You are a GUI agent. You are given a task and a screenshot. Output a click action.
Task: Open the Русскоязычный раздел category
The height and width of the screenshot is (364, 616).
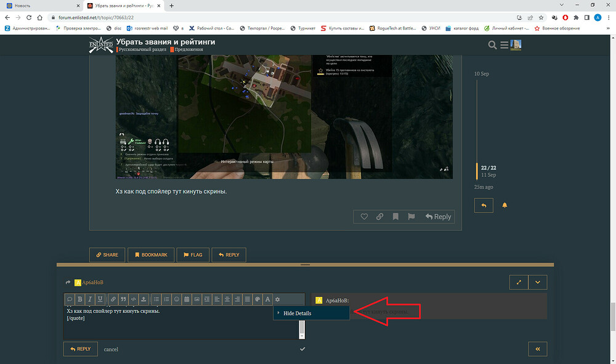(143, 49)
